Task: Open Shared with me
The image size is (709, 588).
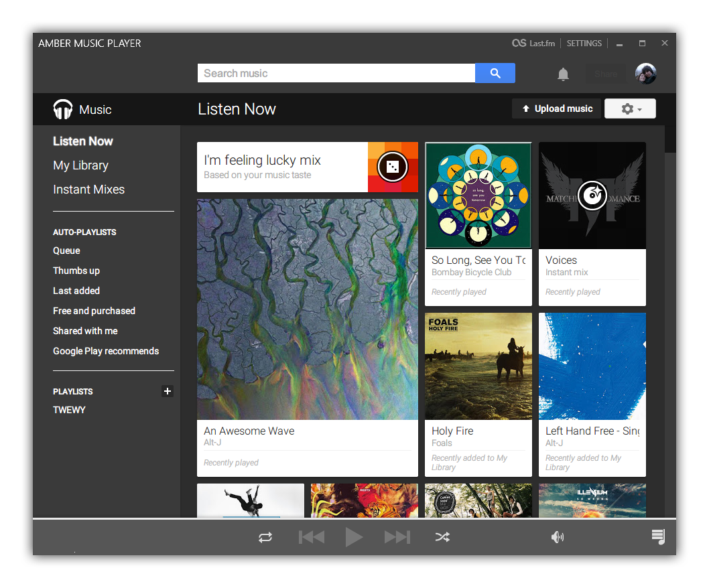Action: pos(85,331)
